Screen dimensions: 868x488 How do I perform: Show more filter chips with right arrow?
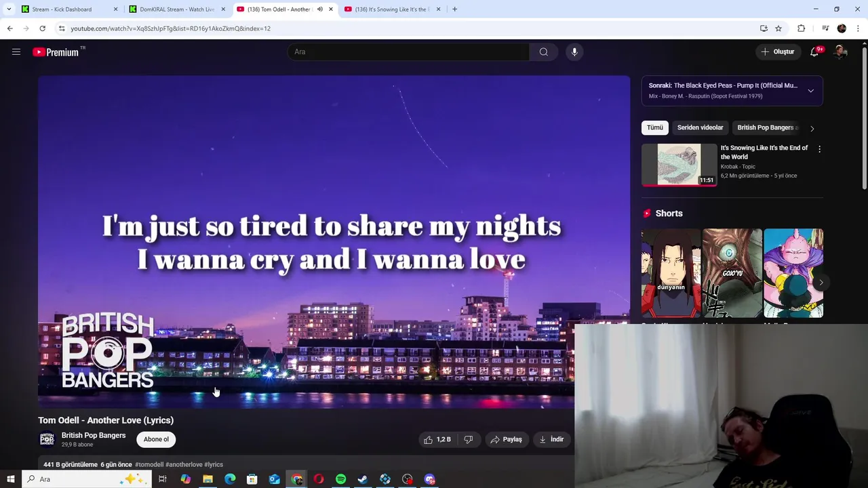pyautogui.click(x=812, y=128)
